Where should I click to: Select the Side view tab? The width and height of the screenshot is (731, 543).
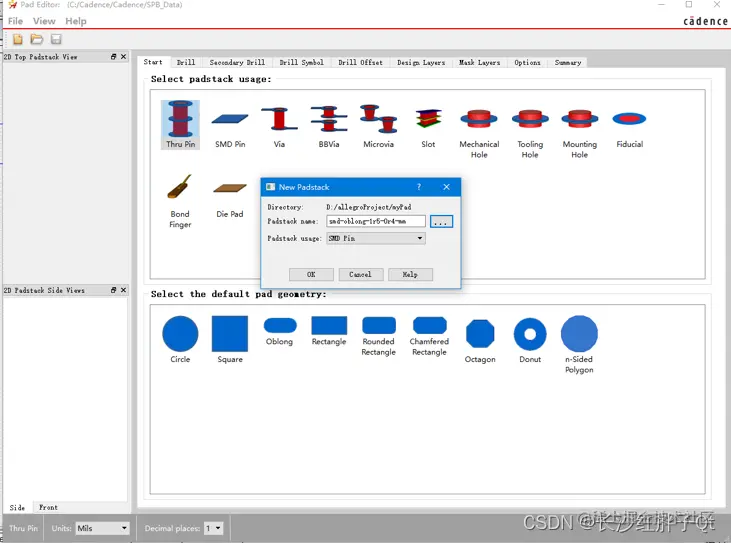point(18,507)
